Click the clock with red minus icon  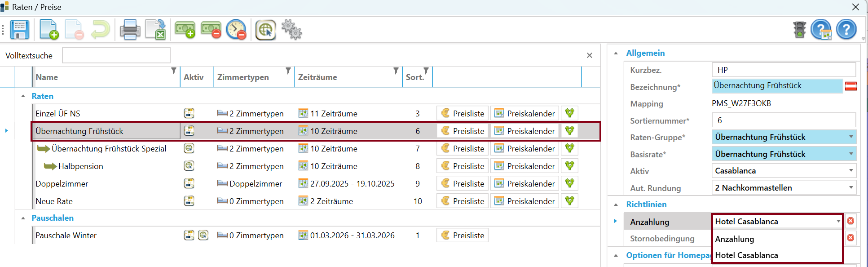(x=236, y=30)
